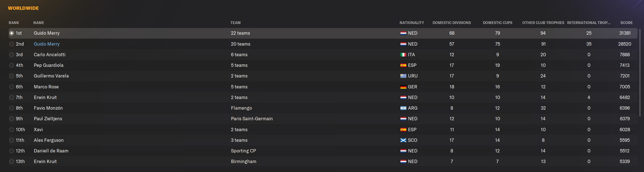Click the Spain flag in Xavi's row
This screenshot has width=644, height=172.
pos(403,130)
